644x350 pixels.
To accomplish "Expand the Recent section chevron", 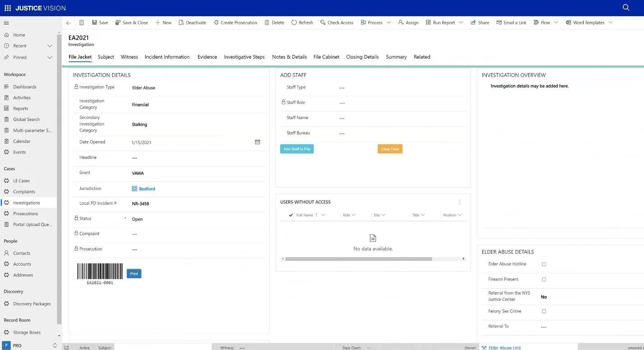I will (x=50, y=46).
